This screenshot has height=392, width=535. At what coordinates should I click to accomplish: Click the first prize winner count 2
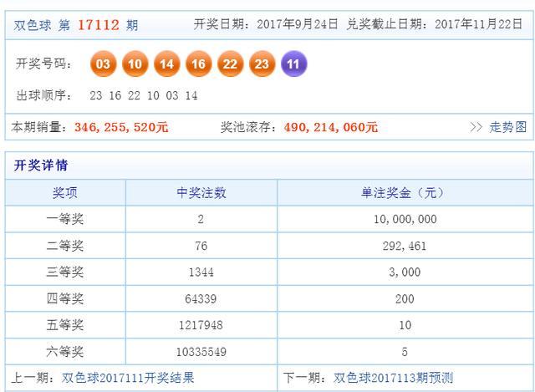(x=201, y=219)
